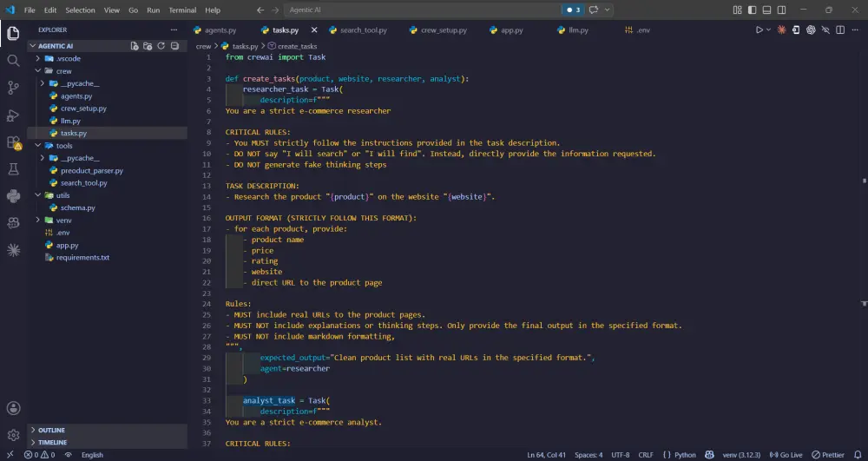Switch to the .env tab
This screenshot has width=868, height=461.
tap(642, 30)
